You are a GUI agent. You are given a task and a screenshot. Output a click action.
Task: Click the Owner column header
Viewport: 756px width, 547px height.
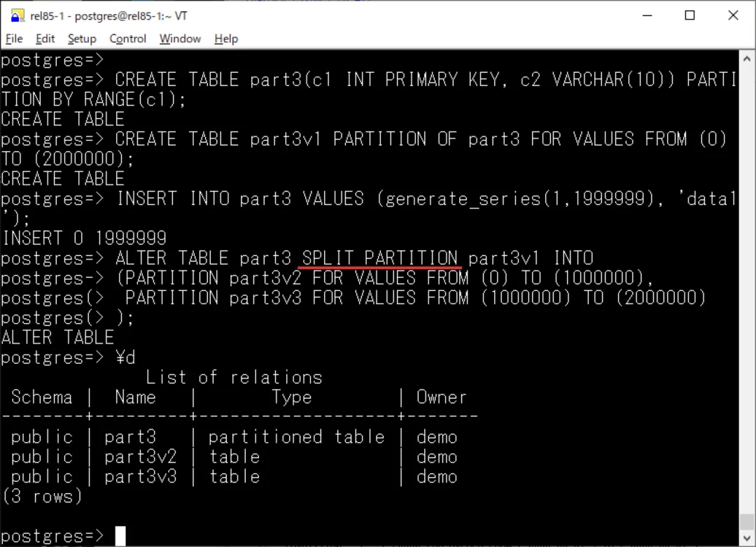click(441, 397)
